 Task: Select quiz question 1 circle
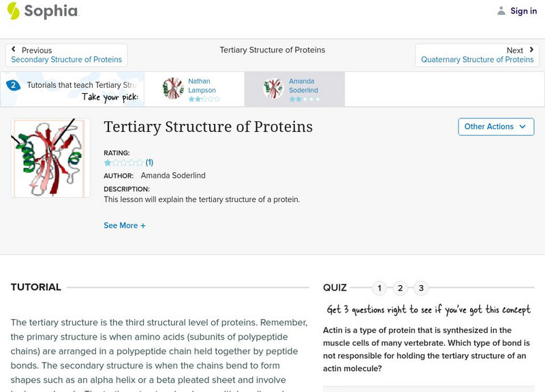[x=379, y=288]
